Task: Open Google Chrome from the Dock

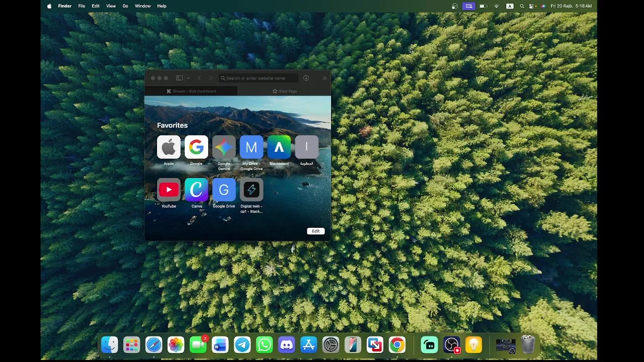Action: (x=397, y=345)
